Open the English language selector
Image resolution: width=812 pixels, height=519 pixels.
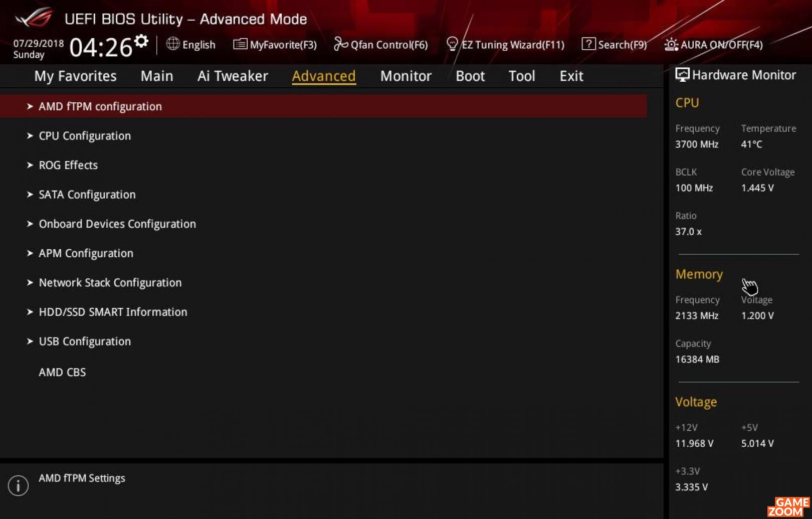coord(191,45)
